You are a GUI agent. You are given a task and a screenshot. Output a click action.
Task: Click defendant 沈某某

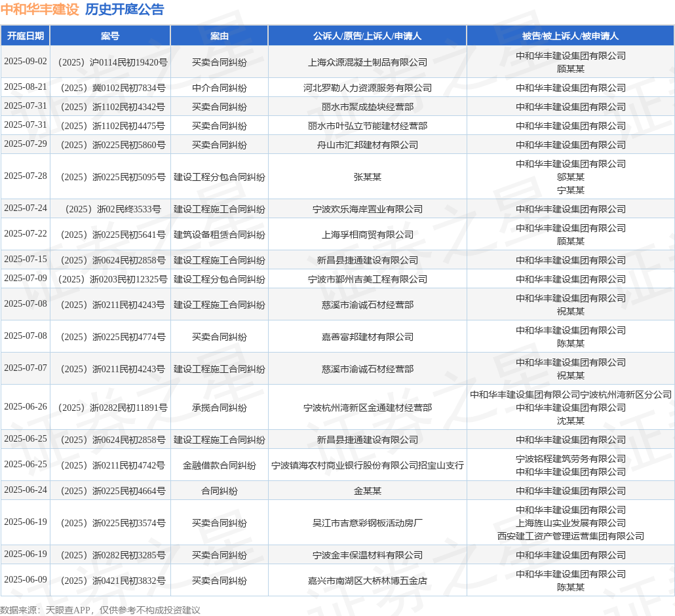click(x=570, y=421)
